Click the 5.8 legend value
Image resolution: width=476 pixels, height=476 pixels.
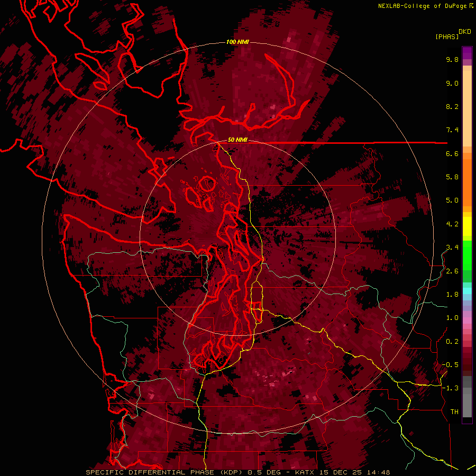click(452, 177)
